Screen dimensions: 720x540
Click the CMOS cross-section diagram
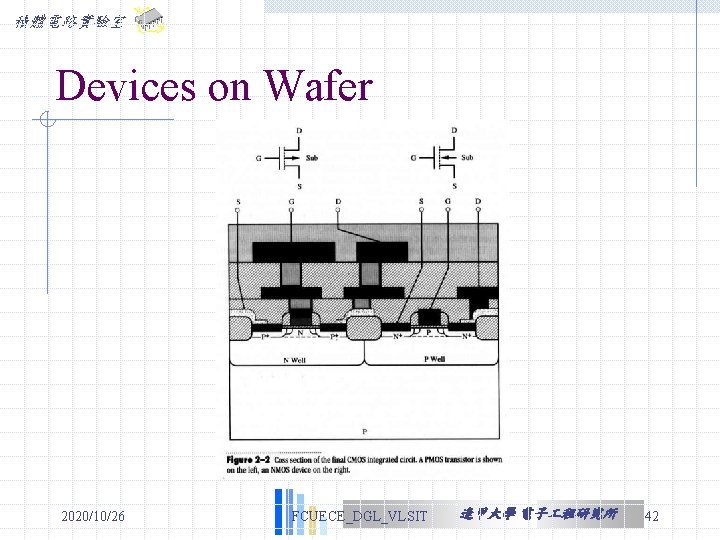(x=364, y=331)
